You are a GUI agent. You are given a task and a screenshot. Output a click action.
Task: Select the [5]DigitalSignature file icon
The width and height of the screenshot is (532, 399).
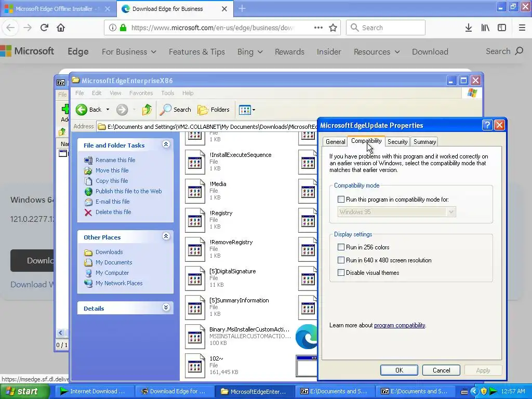(195, 278)
